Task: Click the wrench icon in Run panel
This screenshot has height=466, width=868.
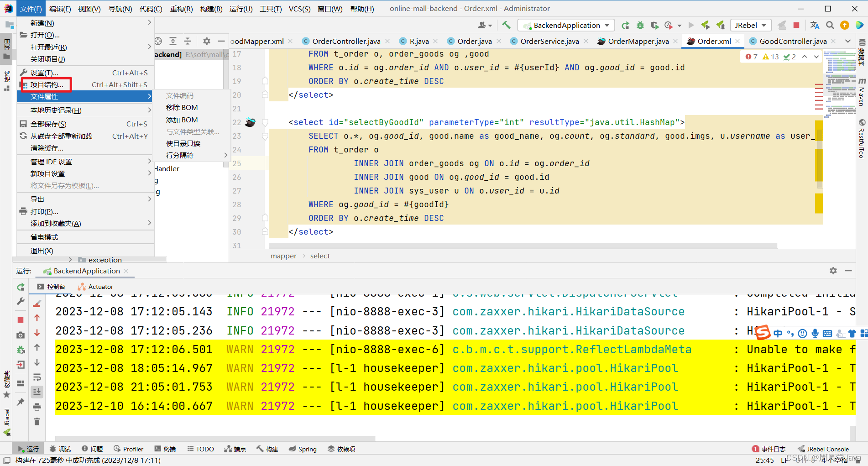Action: [21, 301]
